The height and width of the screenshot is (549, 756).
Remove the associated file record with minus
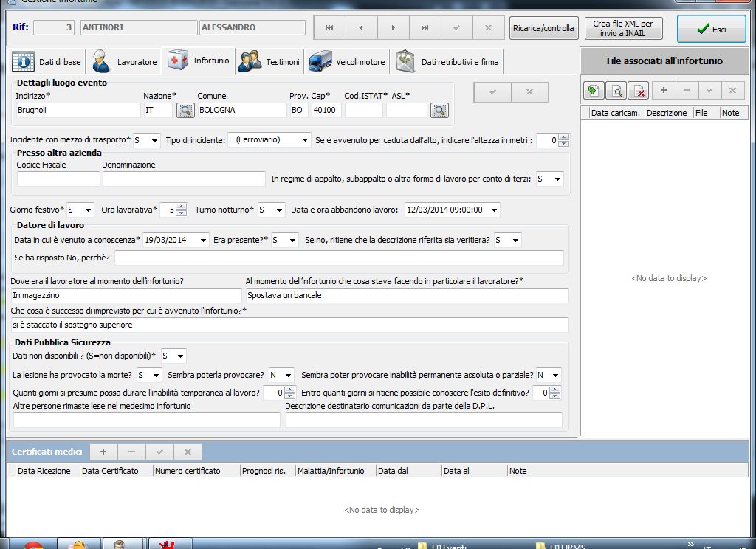[x=687, y=90]
